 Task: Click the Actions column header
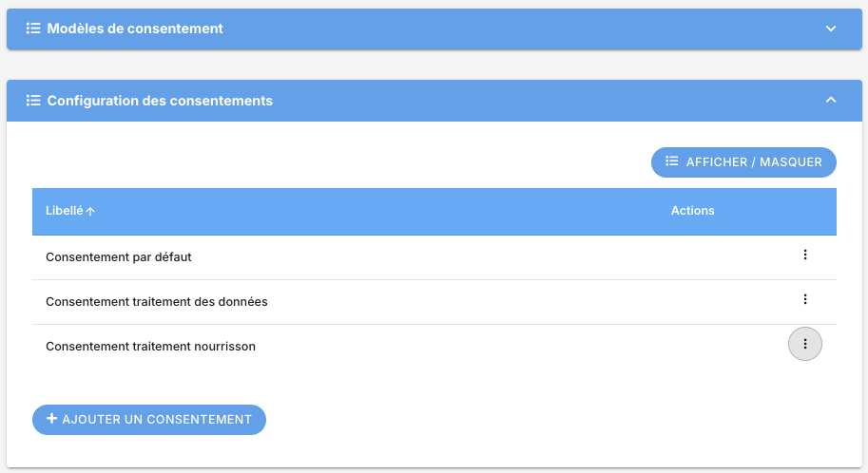(x=692, y=211)
